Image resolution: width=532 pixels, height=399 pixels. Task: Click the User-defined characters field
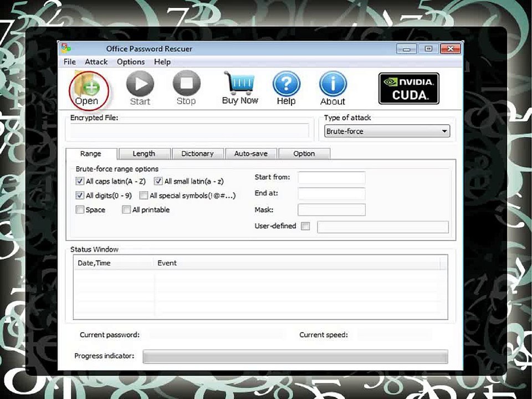point(383,227)
